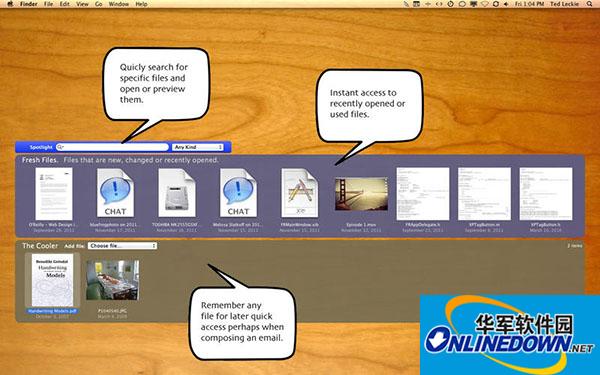Image resolution: width=600 pixels, height=375 pixels.
Task: Click the Ted Leckie user name
Action: pos(564,4)
